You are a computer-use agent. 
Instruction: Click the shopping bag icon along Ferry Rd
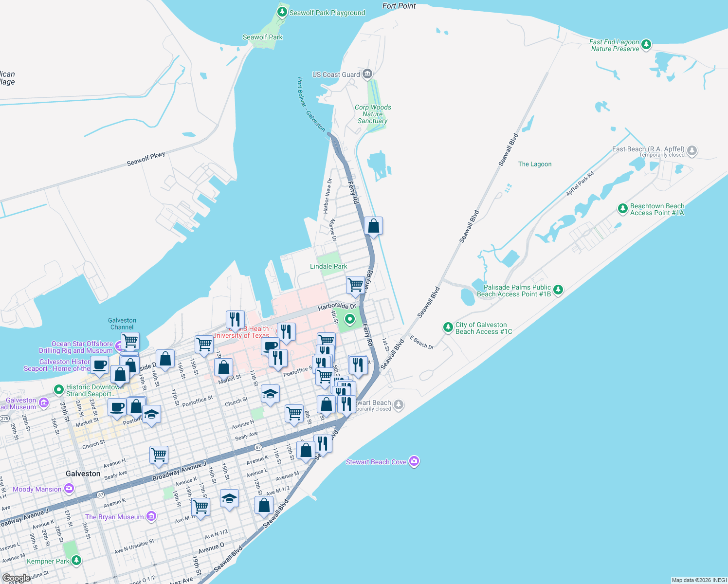(374, 225)
